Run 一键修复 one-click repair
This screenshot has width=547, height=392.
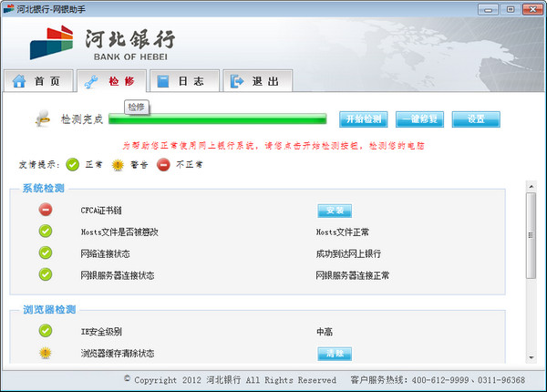coord(419,119)
